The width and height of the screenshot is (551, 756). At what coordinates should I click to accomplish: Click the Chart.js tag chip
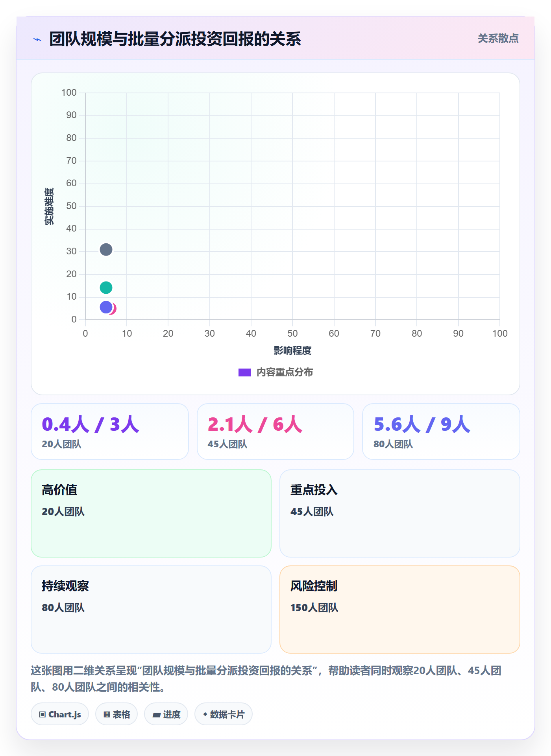[60, 714]
